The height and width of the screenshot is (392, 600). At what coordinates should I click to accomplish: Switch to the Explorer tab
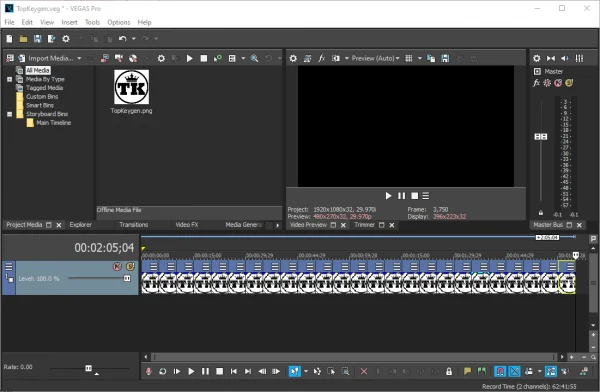click(x=80, y=225)
